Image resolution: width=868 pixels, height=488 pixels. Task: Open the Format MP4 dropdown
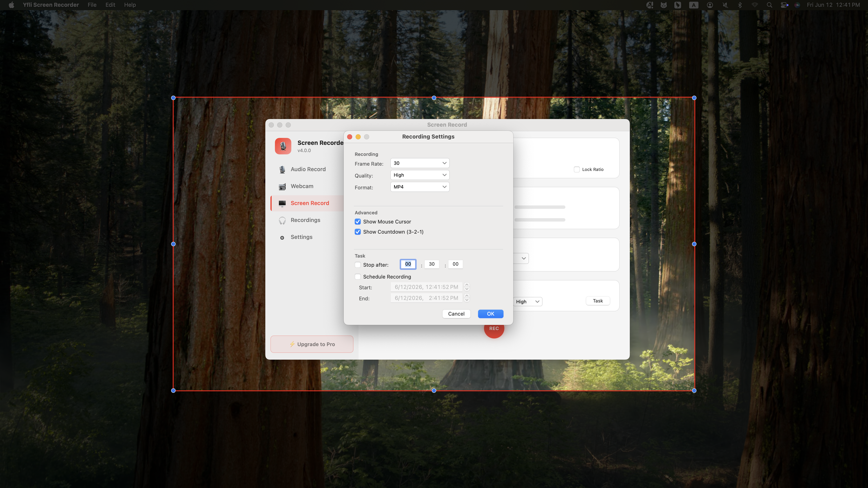420,187
